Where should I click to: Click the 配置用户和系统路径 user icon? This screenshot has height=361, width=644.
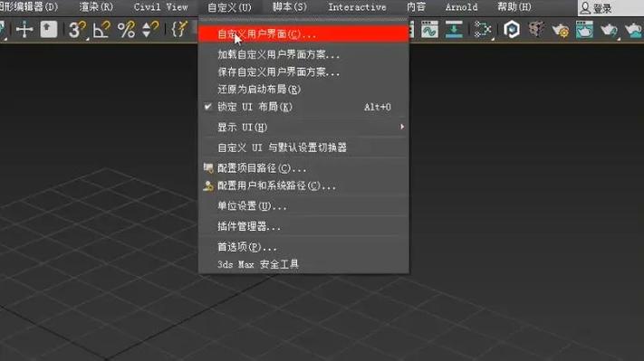(208, 185)
